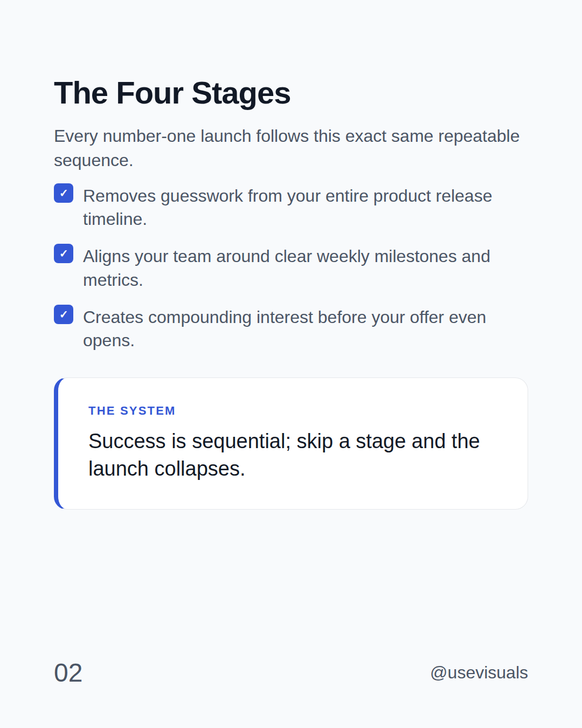This screenshot has height=728, width=582.
Task: Click 'launch collapses.' line in the card
Action: pyautogui.click(x=167, y=469)
